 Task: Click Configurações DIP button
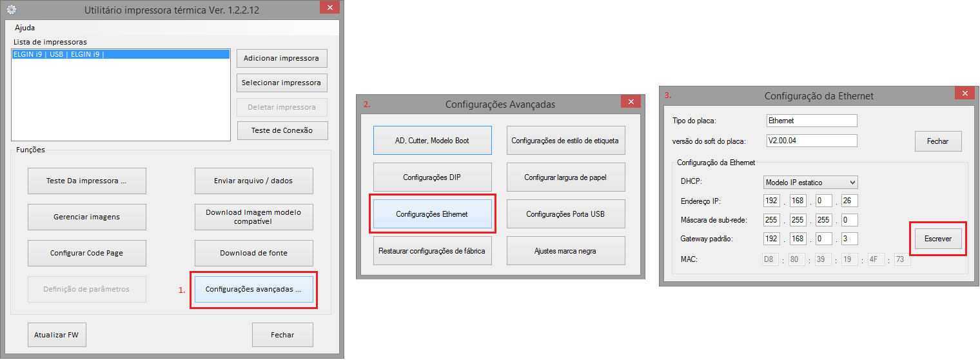point(432,177)
